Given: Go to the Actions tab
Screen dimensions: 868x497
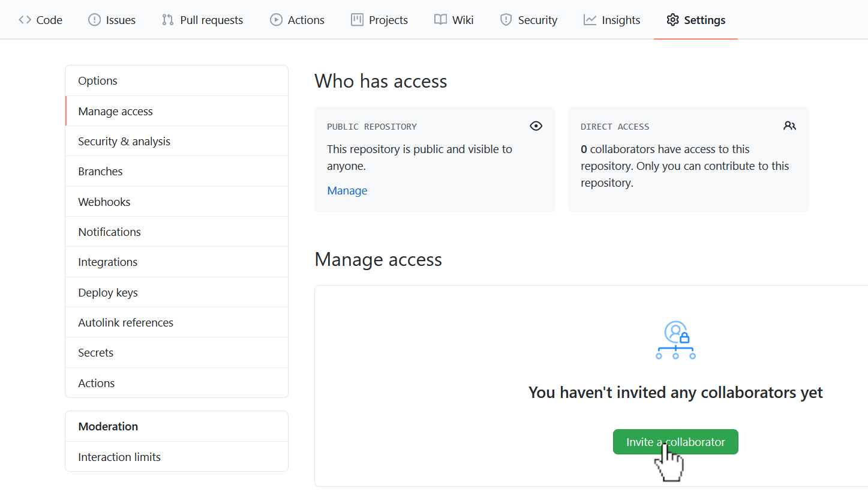Looking at the screenshot, I should [x=297, y=20].
